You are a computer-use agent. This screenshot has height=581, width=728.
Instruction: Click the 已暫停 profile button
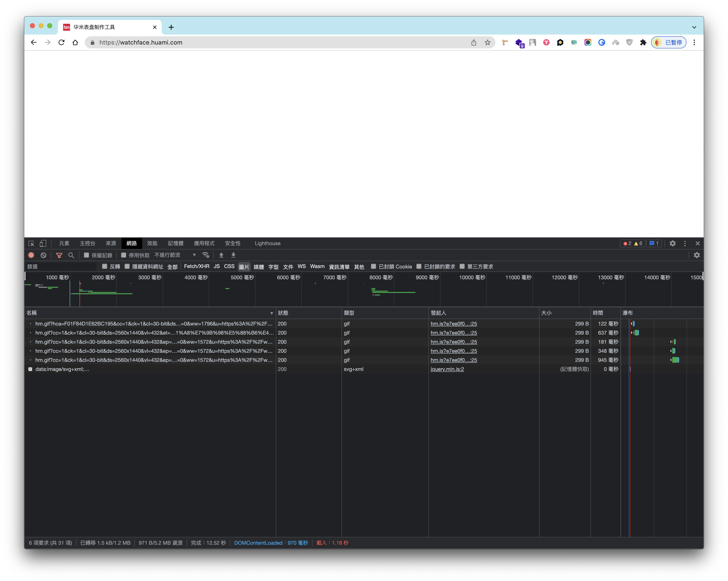[x=669, y=43]
